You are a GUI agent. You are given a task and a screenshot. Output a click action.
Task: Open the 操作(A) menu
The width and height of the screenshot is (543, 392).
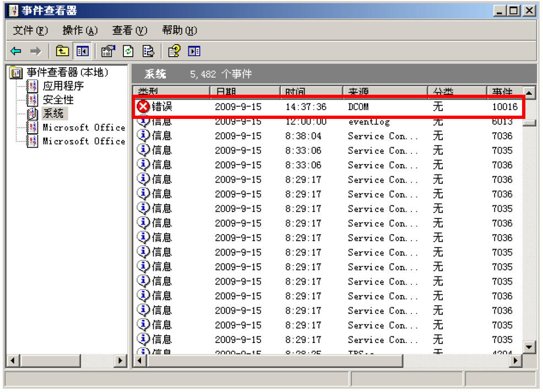pos(80,30)
